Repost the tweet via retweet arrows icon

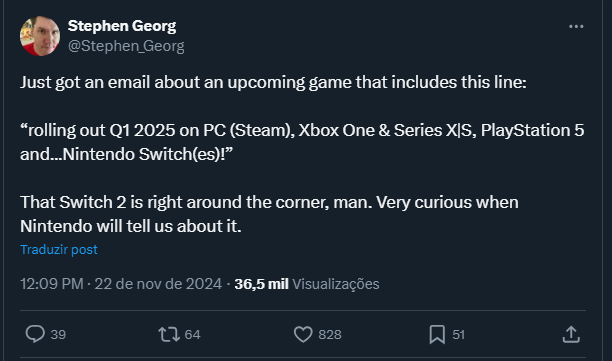coord(169,334)
